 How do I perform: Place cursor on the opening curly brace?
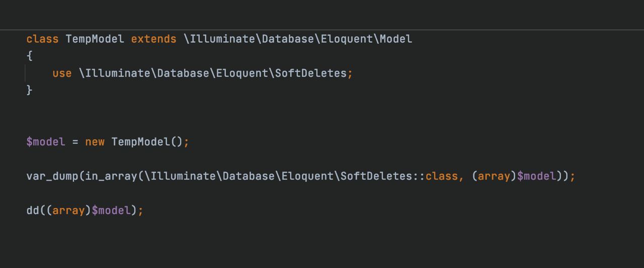29,56
